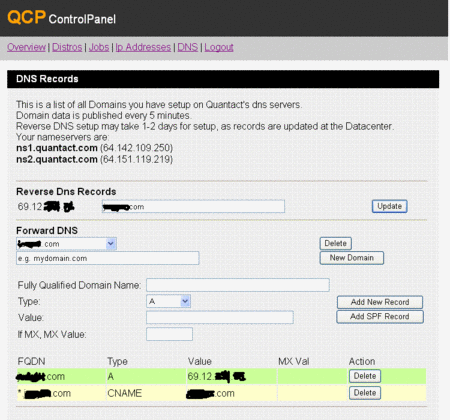Delete the selected Forward DNS domain
Screen dimensions: 450x420
pyautogui.click(x=335, y=243)
